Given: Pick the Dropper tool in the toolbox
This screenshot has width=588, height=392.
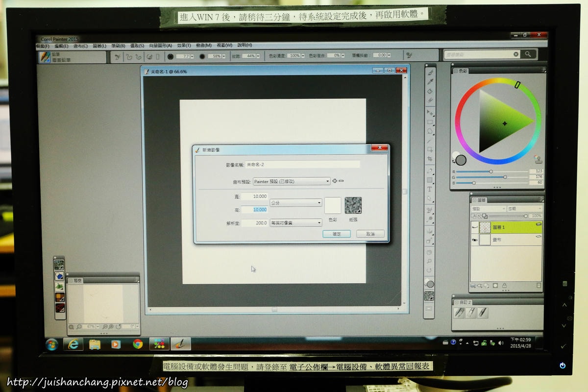Looking at the screenshot, I should click(x=430, y=82).
